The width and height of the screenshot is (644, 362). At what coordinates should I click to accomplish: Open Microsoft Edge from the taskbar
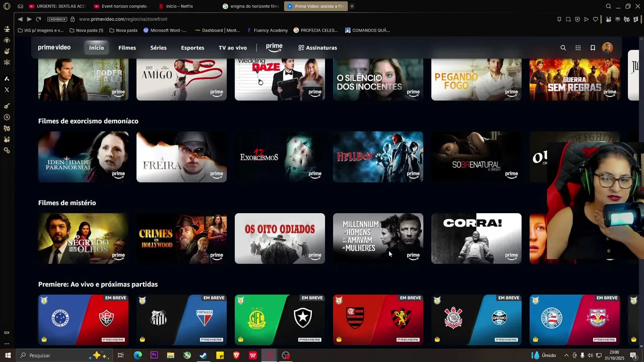point(137,355)
